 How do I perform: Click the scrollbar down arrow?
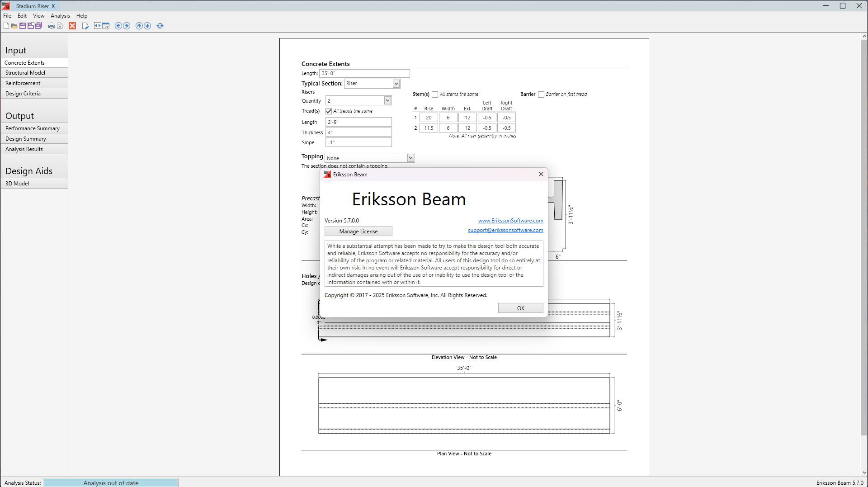(x=864, y=473)
